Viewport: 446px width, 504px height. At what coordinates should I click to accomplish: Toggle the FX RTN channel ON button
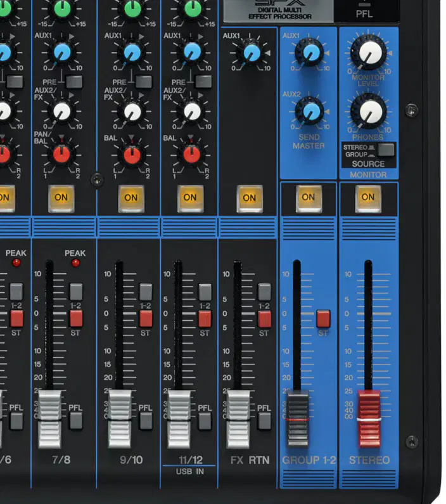tap(250, 198)
